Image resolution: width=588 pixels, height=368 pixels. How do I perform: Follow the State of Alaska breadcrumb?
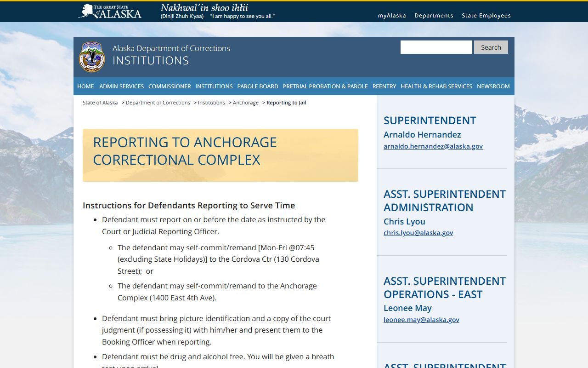click(100, 103)
